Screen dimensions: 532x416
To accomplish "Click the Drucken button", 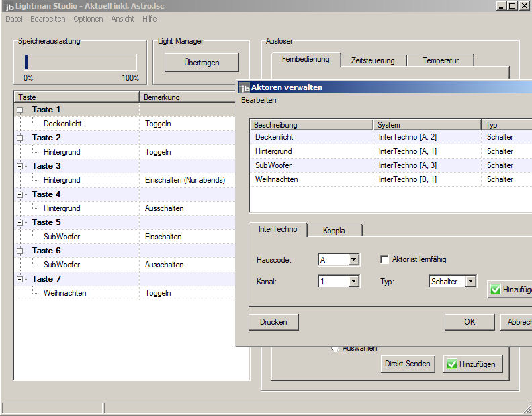I will click(273, 322).
